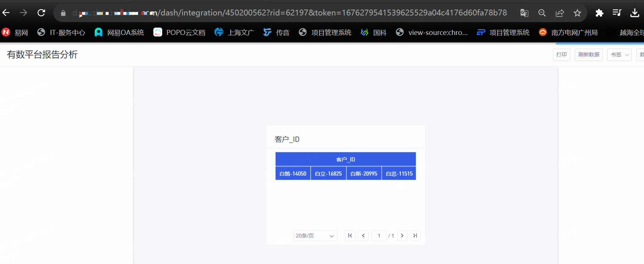Open the IT-服务中心 bookmark
Viewport: 644px width, 264px height.
tap(61, 32)
